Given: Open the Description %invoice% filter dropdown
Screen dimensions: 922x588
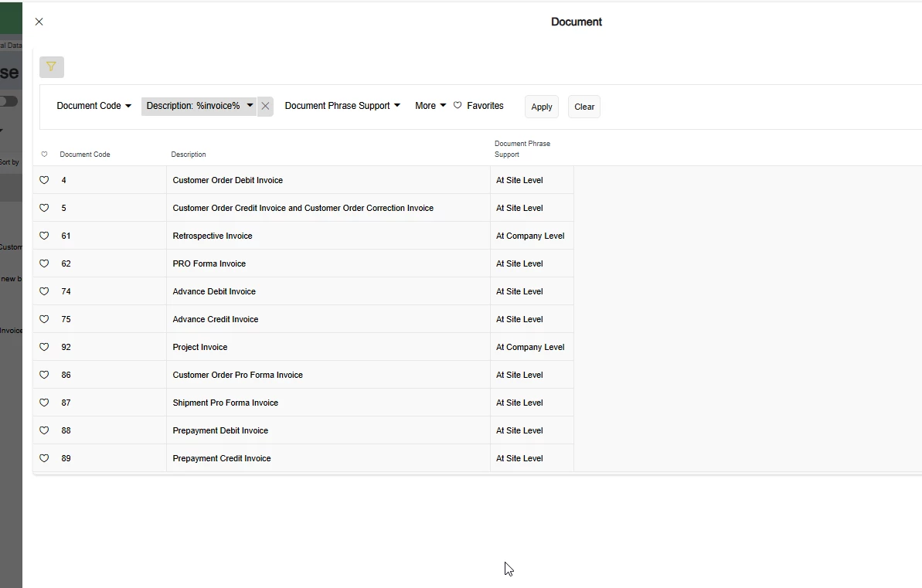Looking at the screenshot, I should pyautogui.click(x=199, y=106).
